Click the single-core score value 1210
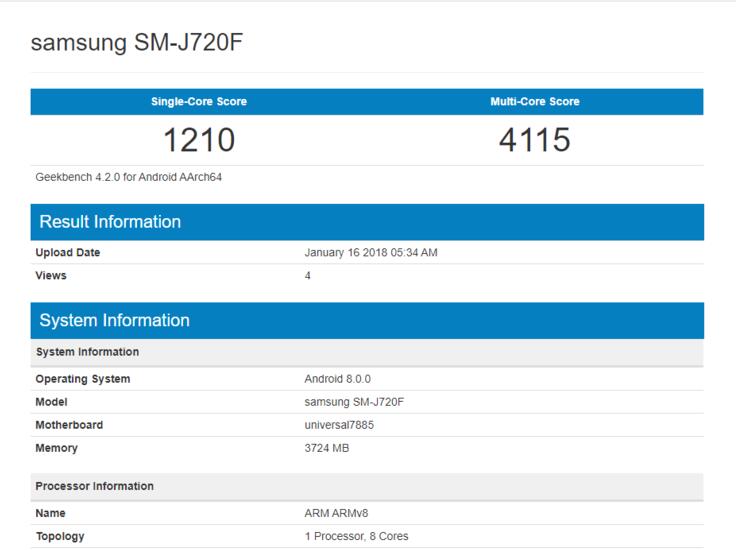 pyautogui.click(x=199, y=140)
